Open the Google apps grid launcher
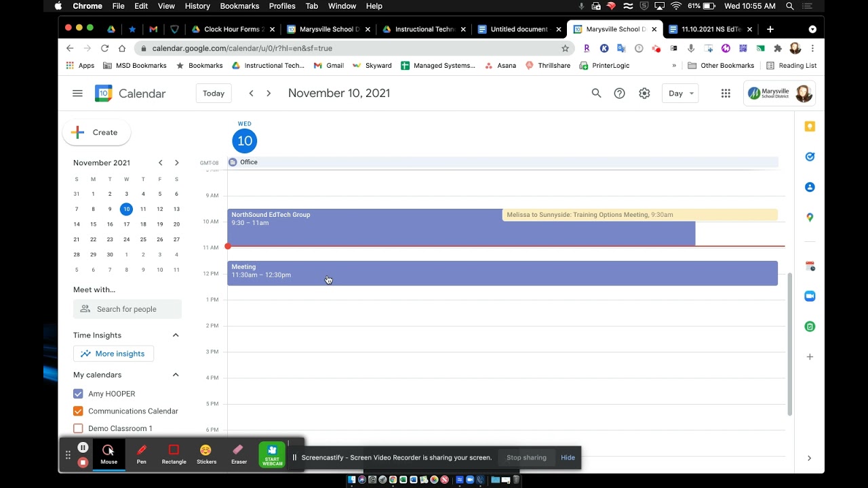The width and height of the screenshot is (868, 488). pyautogui.click(x=726, y=94)
